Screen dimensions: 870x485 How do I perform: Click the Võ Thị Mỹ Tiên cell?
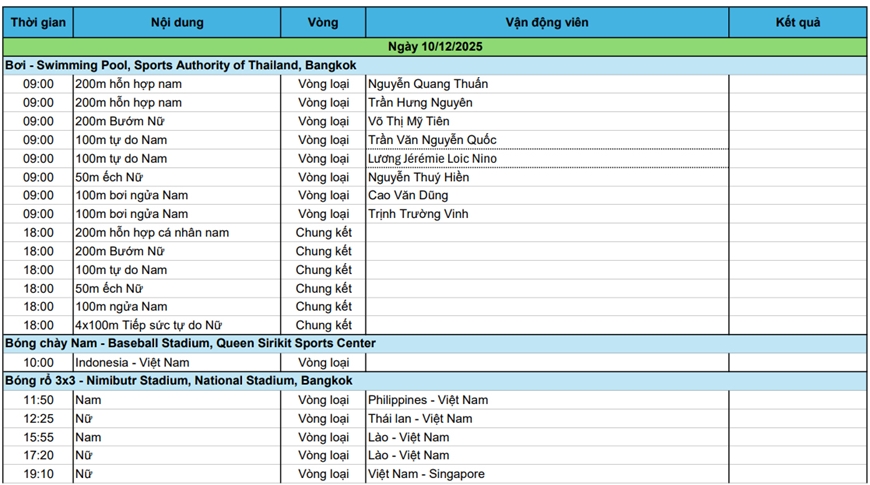click(x=409, y=121)
